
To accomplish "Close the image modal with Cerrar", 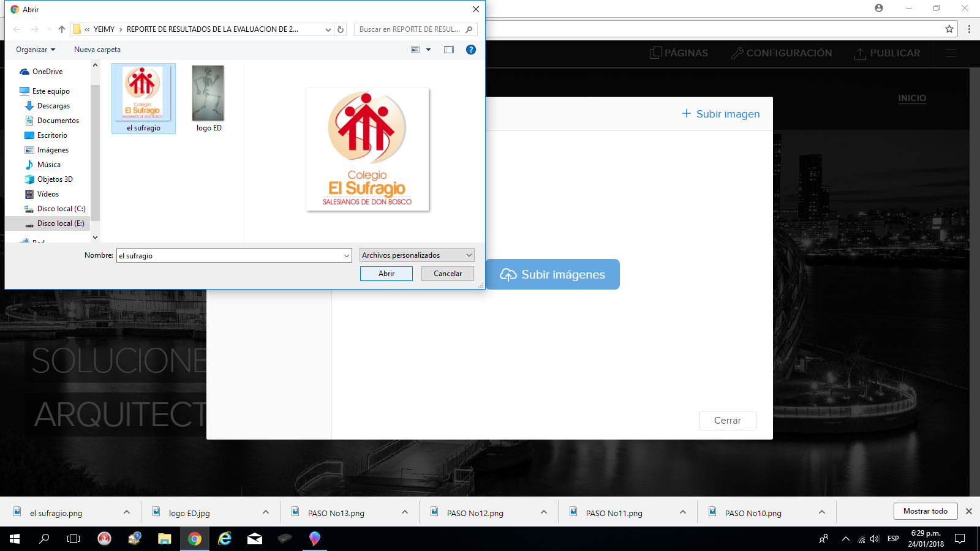I will [728, 421].
